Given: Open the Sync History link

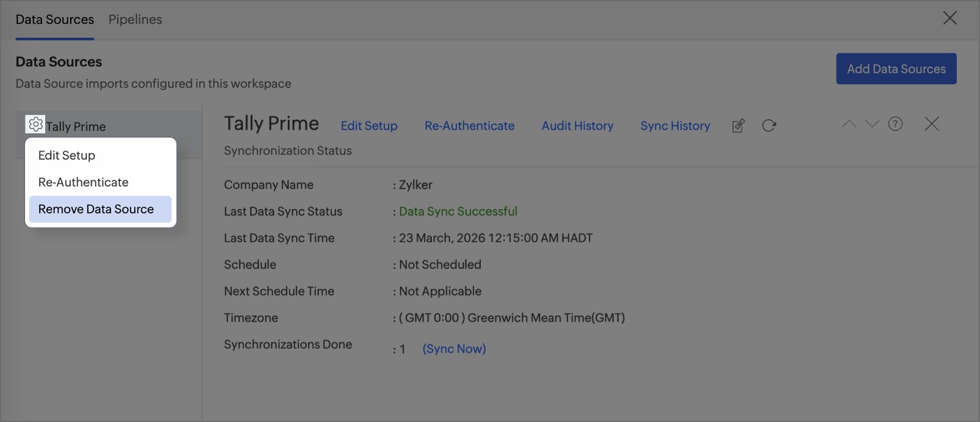Looking at the screenshot, I should coord(675,126).
